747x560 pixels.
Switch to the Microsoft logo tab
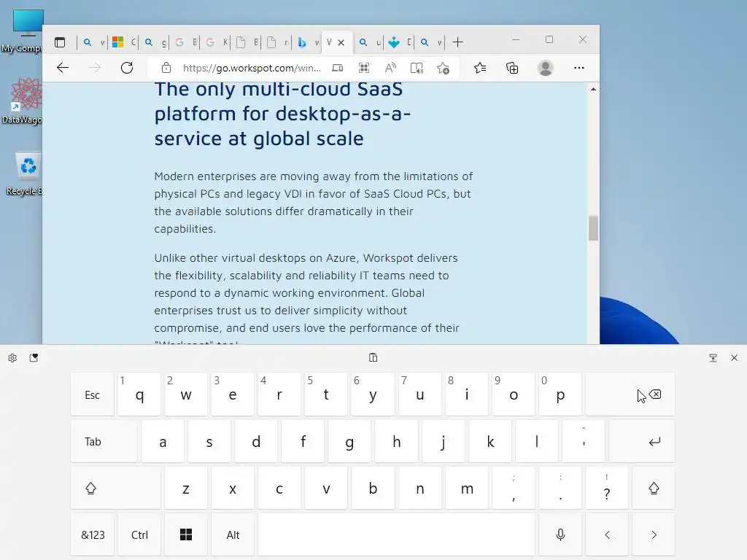(x=123, y=42)
